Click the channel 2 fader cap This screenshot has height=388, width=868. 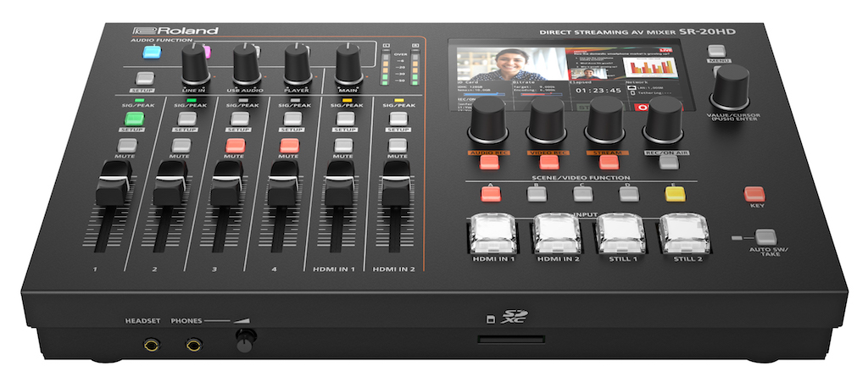[169, 186]
